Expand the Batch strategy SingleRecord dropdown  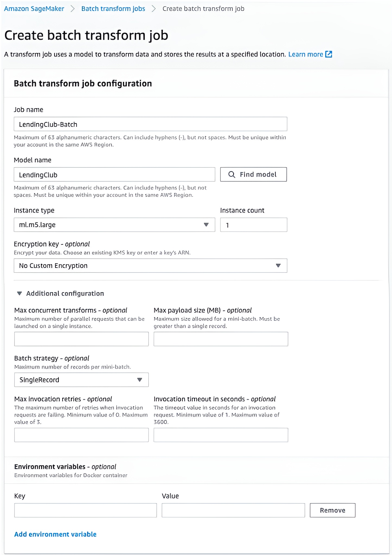pos(81,380)
